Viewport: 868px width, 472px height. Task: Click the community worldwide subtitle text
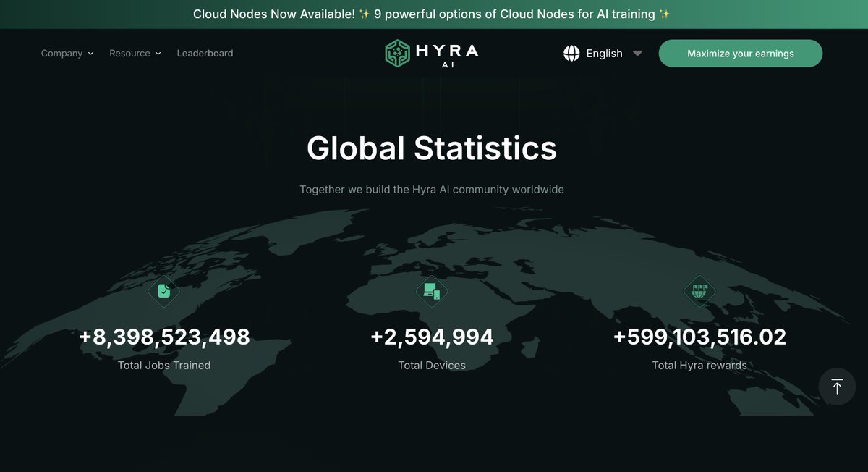432,190
